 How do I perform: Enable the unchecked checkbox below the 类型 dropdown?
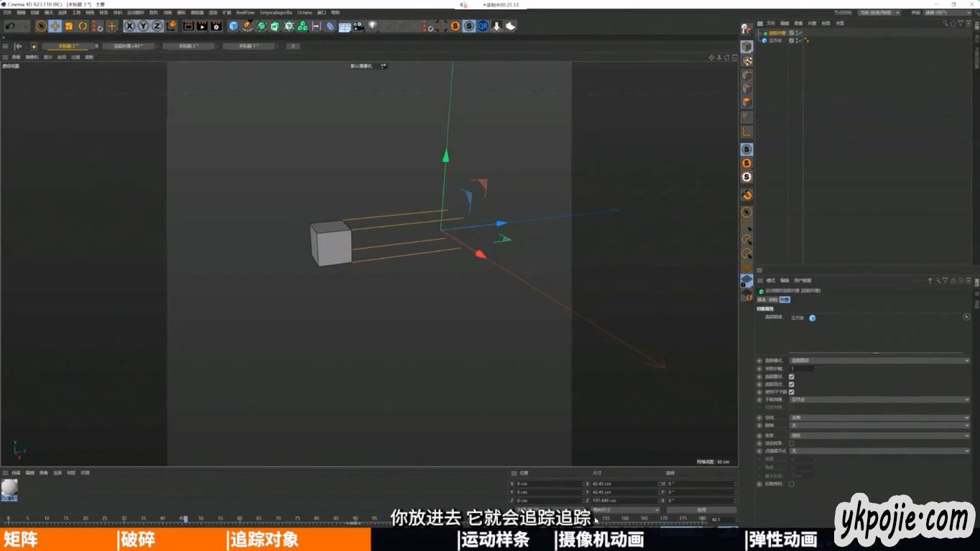(791, 443)
